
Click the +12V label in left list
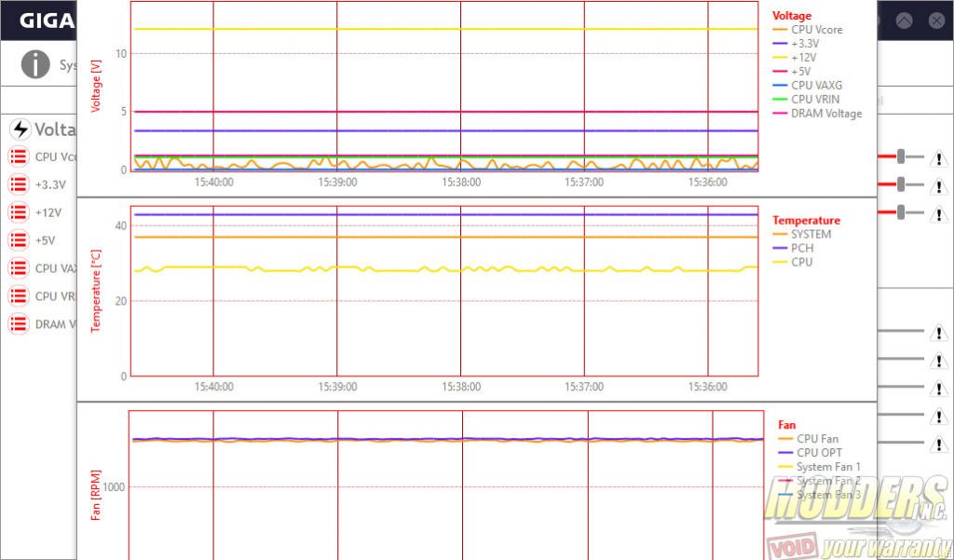[x=48, y=212]
